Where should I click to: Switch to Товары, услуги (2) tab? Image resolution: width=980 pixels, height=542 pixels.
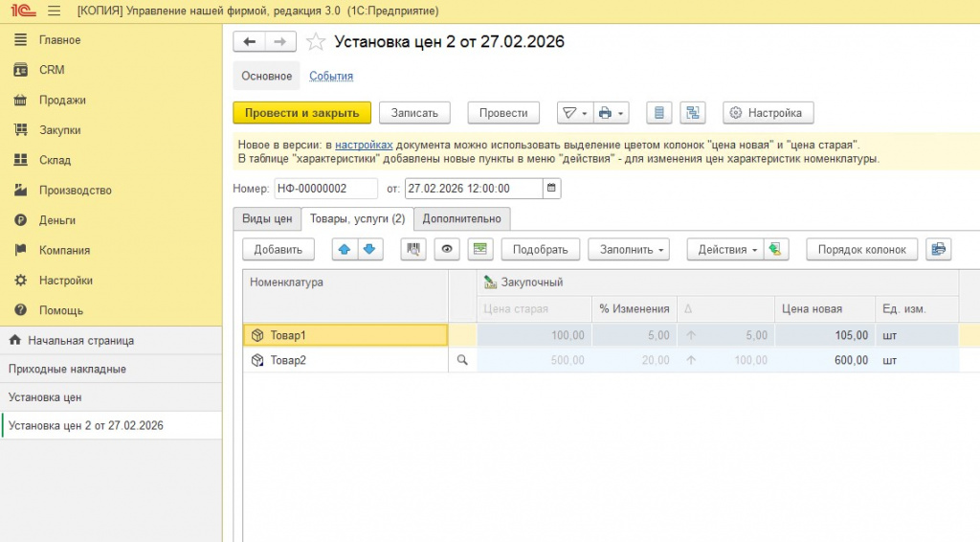pos(358,218)
